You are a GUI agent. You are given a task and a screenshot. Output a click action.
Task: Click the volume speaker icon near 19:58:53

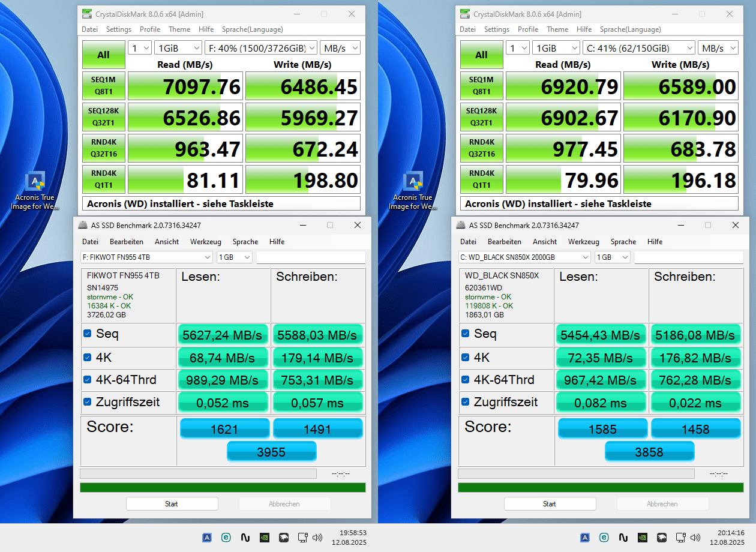317,538
